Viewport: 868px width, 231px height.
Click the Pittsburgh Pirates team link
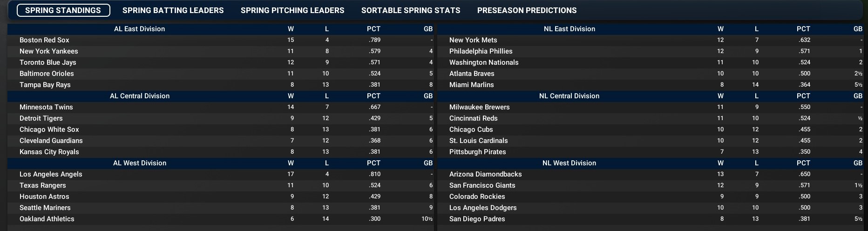pos(477,152)
